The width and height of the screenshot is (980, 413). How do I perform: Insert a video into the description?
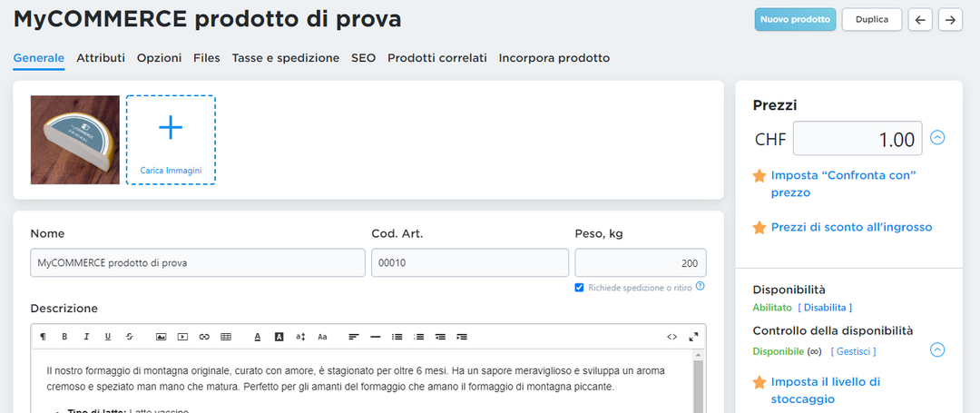[x=182, y=337]
